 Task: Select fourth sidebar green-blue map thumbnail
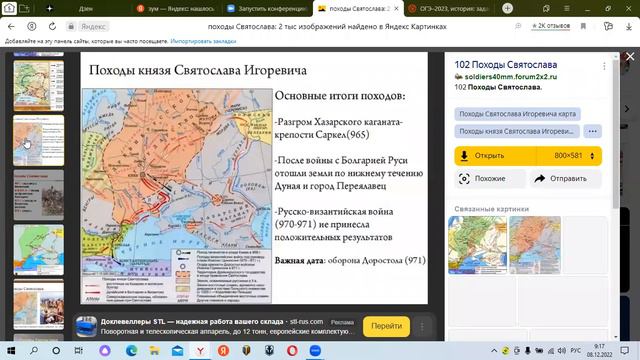(39, 250)
